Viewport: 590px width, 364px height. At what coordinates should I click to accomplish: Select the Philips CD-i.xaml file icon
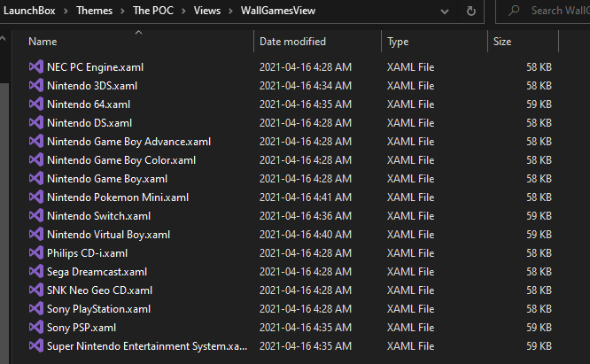pos(36,253)
